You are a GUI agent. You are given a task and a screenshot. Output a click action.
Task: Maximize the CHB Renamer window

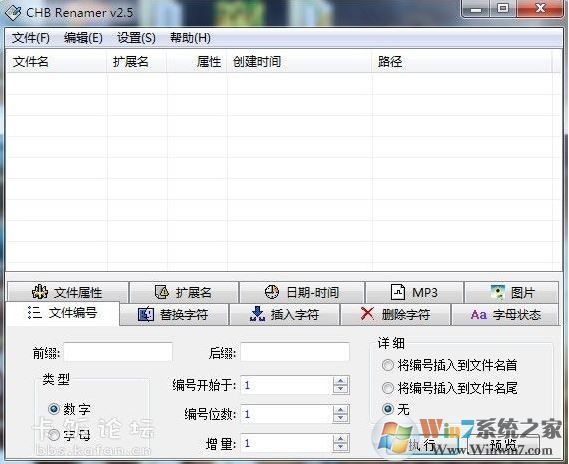click(x=503, y=9)
